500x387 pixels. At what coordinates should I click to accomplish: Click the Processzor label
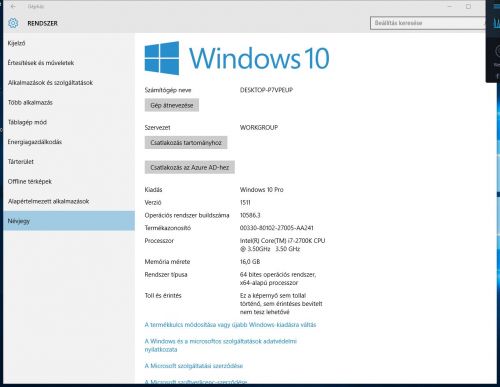159,240
